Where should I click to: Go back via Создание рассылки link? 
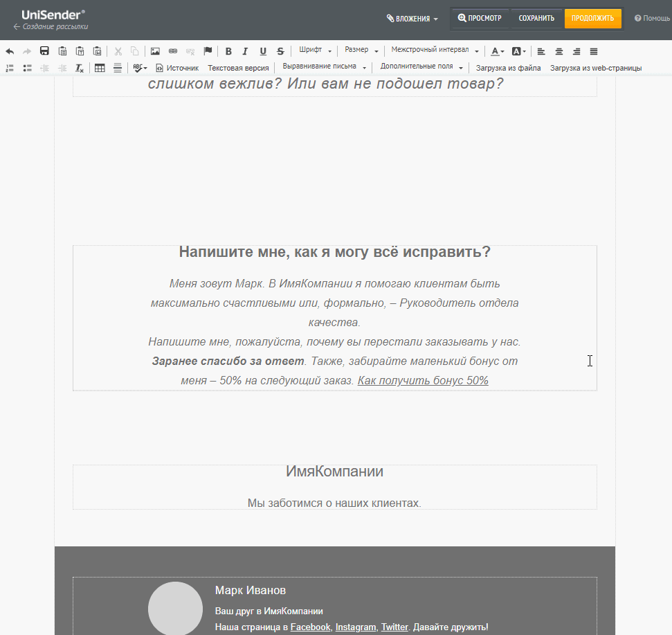point(51,26)
